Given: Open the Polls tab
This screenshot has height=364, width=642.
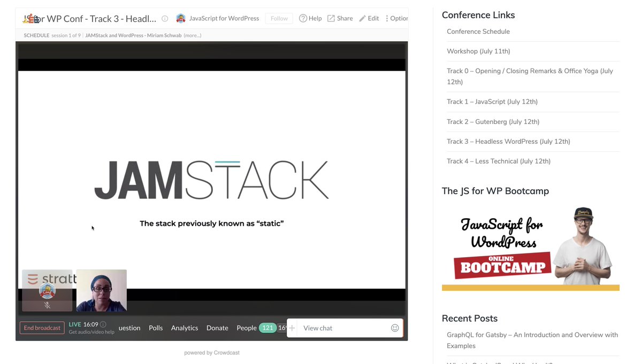Looking at the screenshot, I should pos(156,328).
